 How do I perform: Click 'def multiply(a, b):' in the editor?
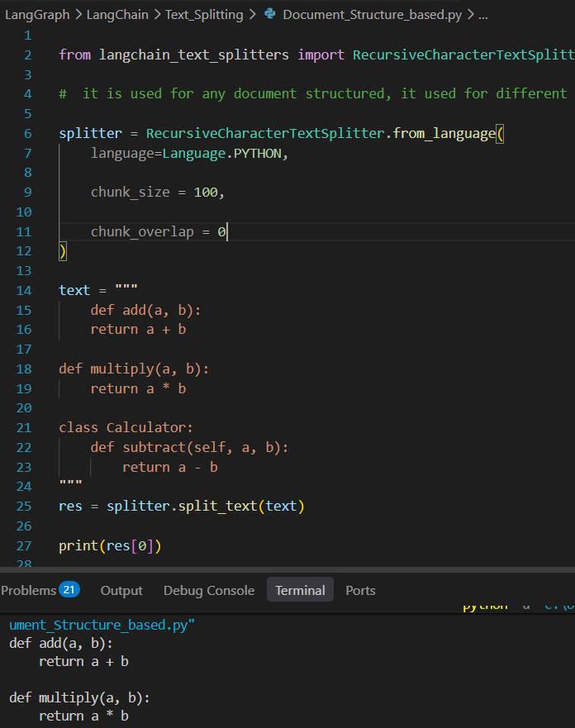(134, 369)
